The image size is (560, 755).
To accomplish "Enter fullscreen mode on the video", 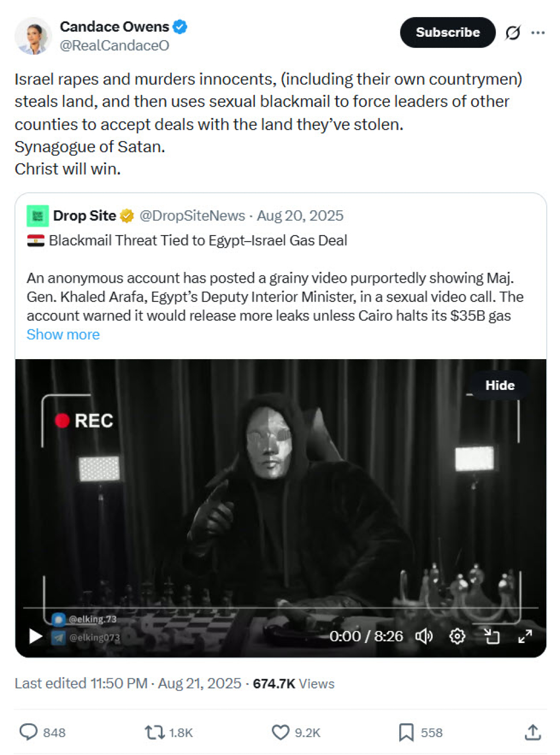I will click(x=525, y=636).
